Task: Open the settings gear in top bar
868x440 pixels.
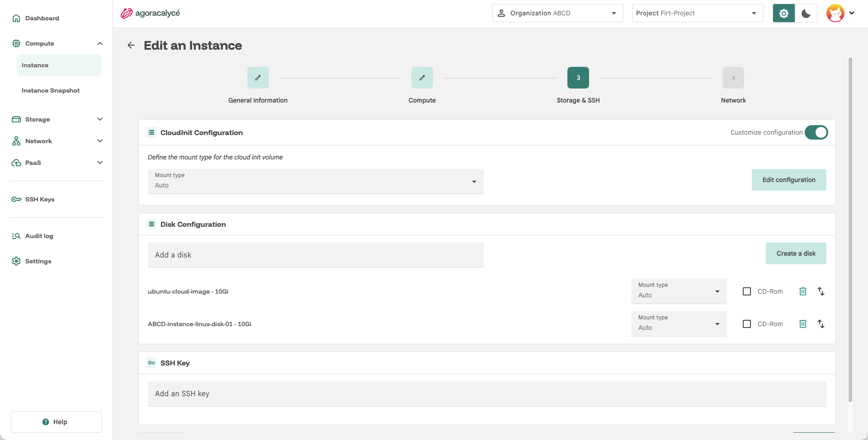Action: (784, 13)
